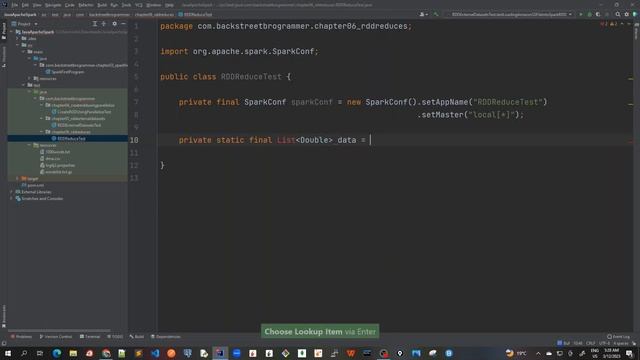Click the errors and warnings indicator in editor
The image size is (640, 360).
(609, 24)
